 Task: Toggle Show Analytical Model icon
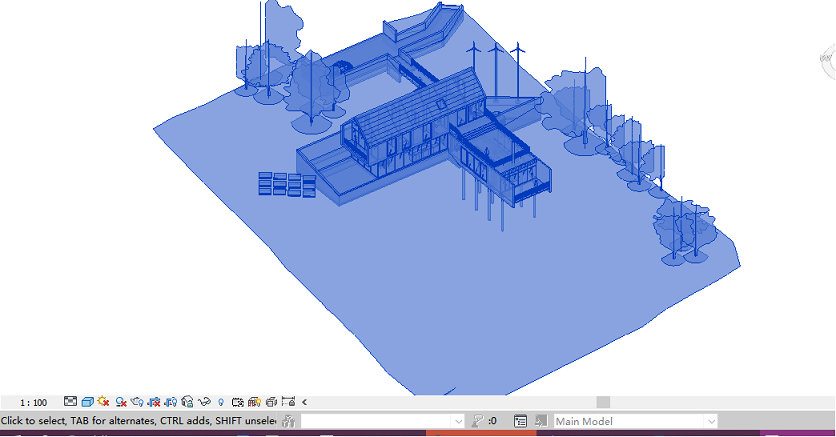point(254,402)
